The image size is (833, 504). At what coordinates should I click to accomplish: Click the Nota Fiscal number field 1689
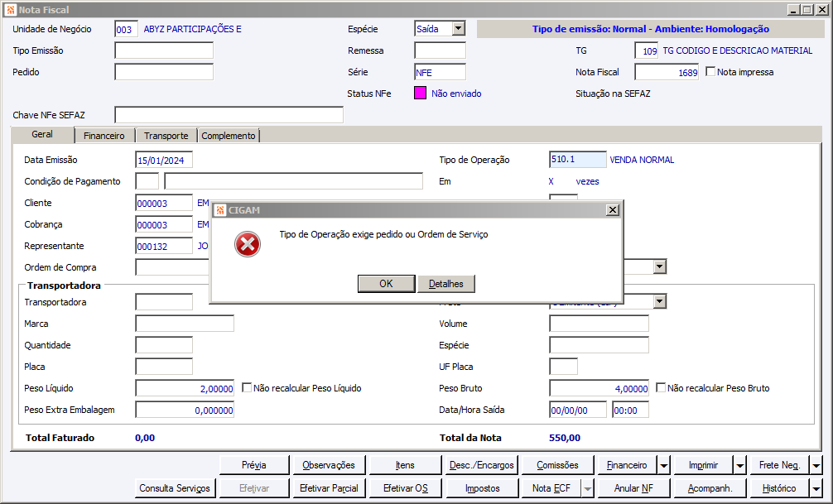coord(667,72)
